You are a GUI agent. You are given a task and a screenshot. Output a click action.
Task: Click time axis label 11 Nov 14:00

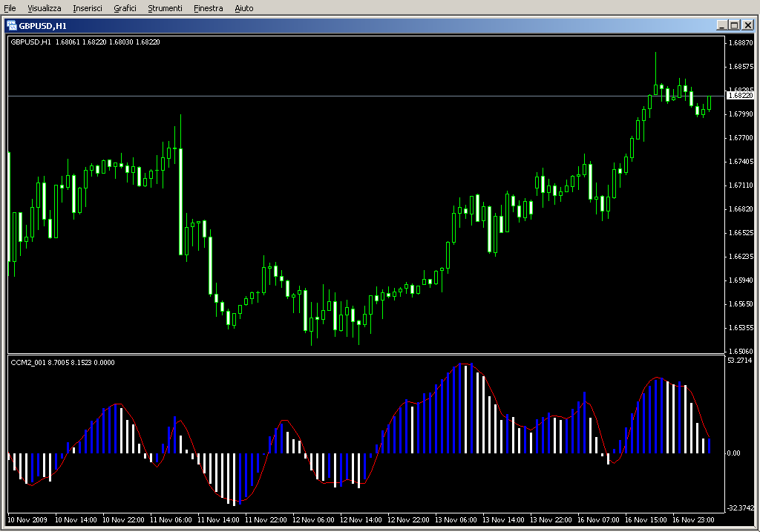[x=218, y=520]
